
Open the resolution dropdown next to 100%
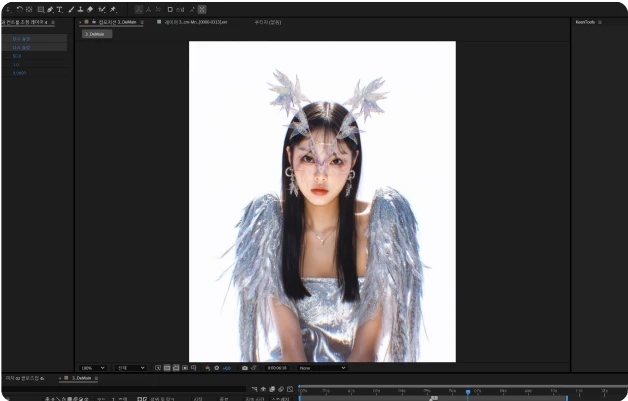click(131, 368)
